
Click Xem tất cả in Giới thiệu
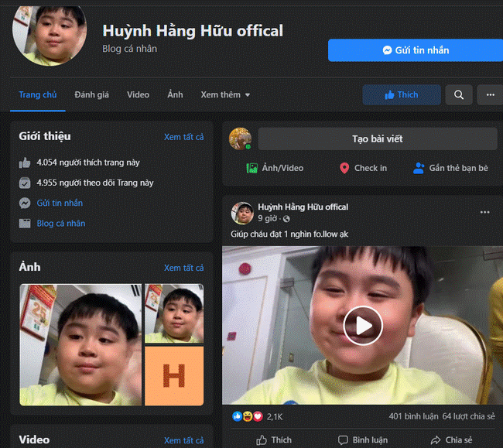coord(184,137)
